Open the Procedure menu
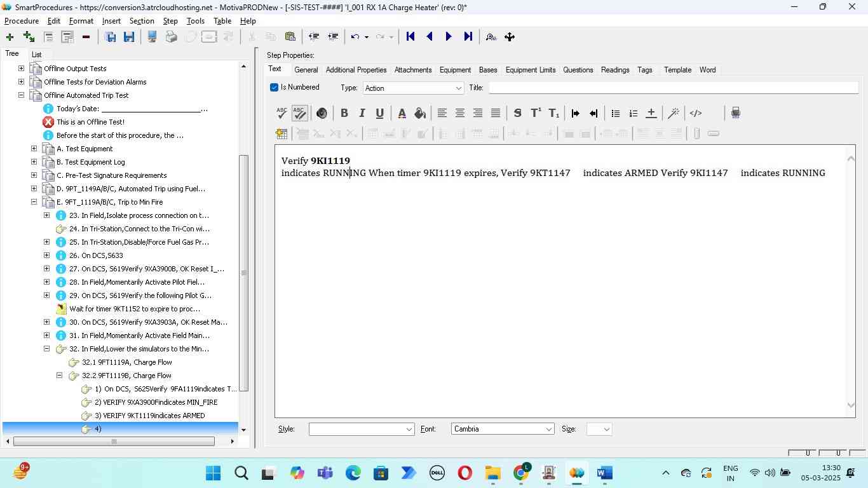This screenshot has height=488, width=868. (22, 21)
